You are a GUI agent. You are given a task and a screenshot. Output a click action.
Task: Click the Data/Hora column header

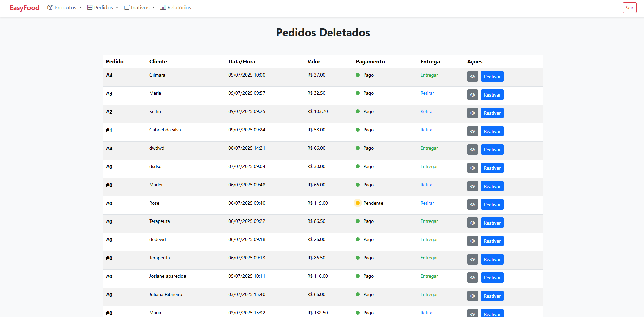tap(242, 61)
